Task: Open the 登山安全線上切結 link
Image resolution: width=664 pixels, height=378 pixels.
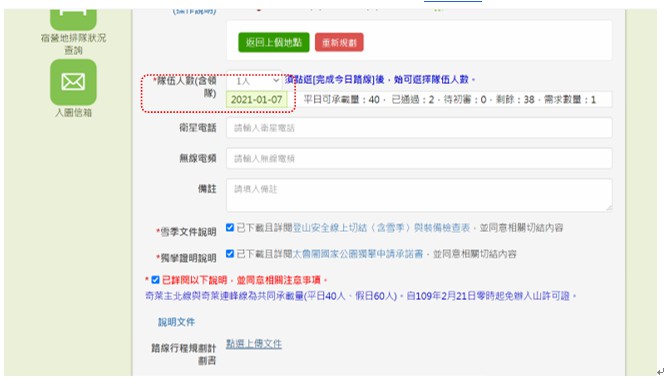Action: point(382,228)
